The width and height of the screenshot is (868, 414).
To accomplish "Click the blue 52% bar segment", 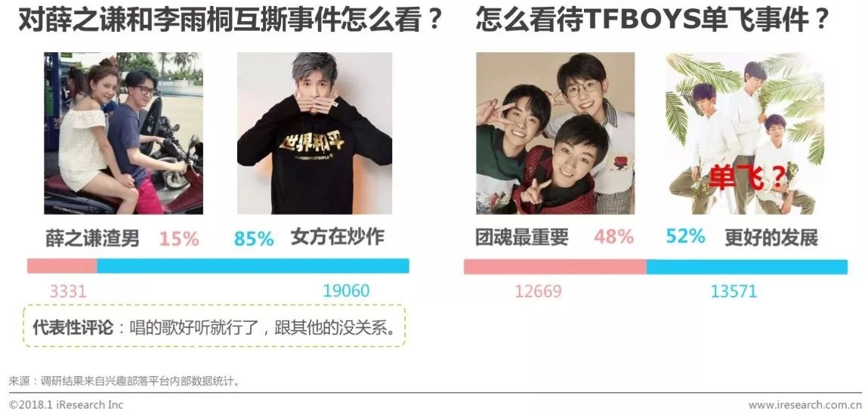I will click(747, 267).
